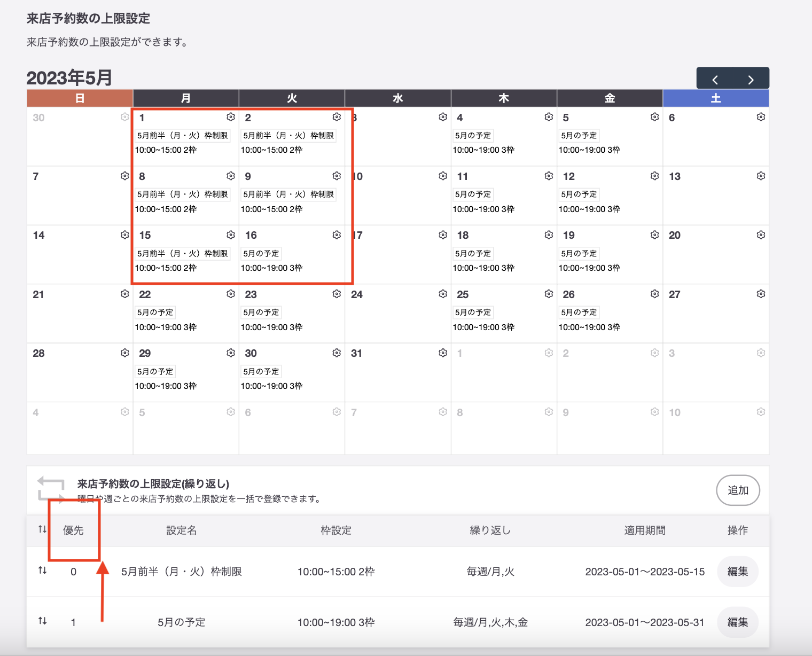Open gear settings for May 11
The width and height of the screenshot is (812, 656).
click(549, 176)
